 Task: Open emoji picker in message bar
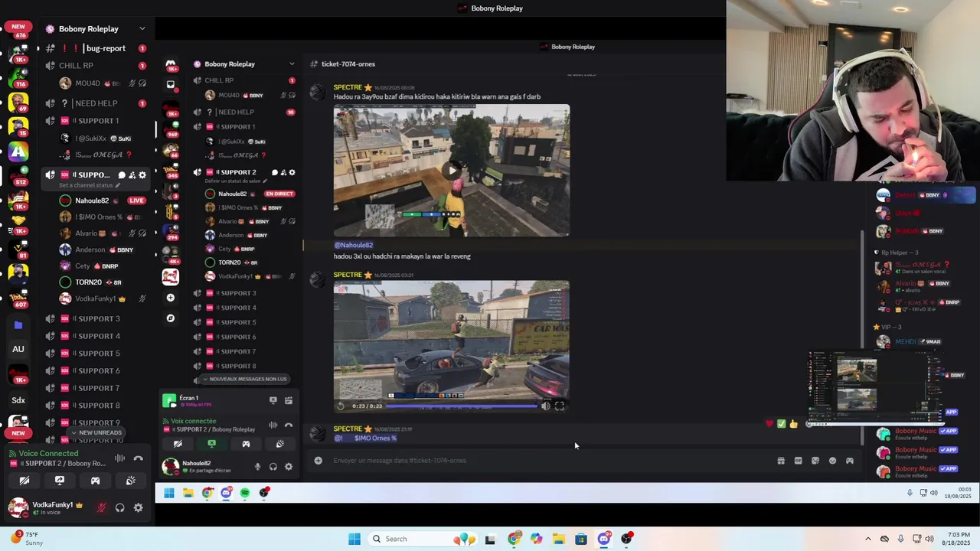coord(832,461)
